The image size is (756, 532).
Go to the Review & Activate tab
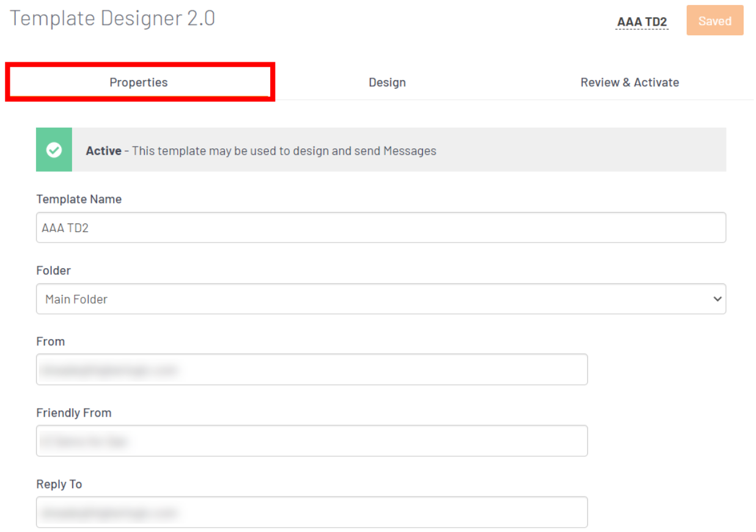(629, 82)
